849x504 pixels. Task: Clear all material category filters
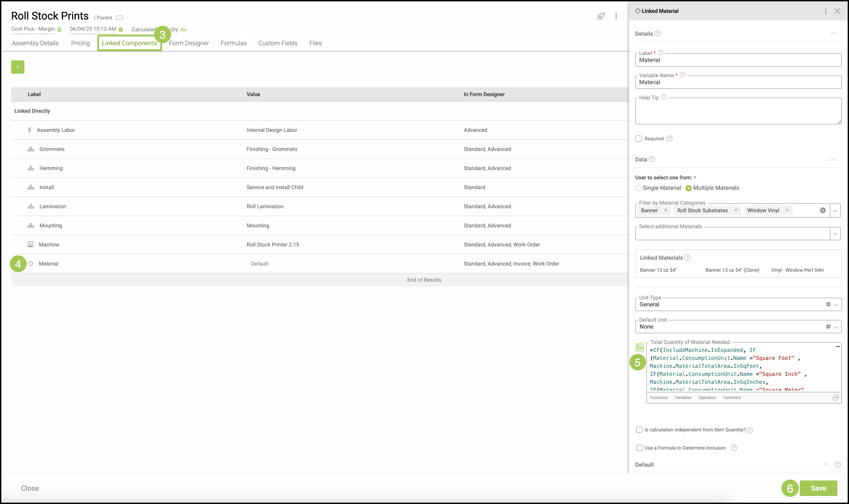[x=823, y=210]
